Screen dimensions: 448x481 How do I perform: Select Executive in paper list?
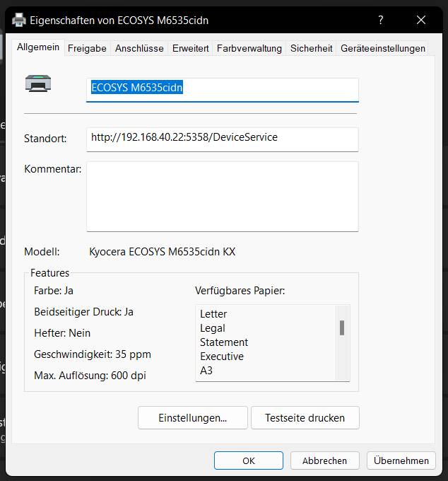point(222,356)
